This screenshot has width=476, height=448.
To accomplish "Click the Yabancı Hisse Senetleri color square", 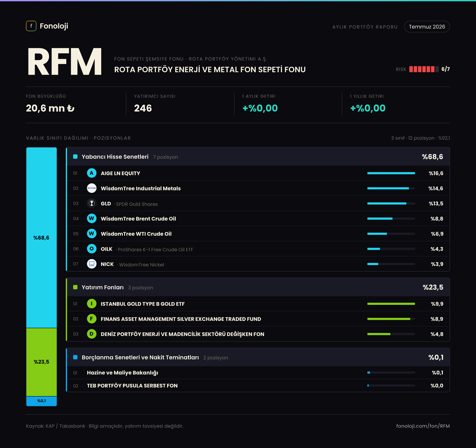I will pyautogui.click(x=75, y=157).
